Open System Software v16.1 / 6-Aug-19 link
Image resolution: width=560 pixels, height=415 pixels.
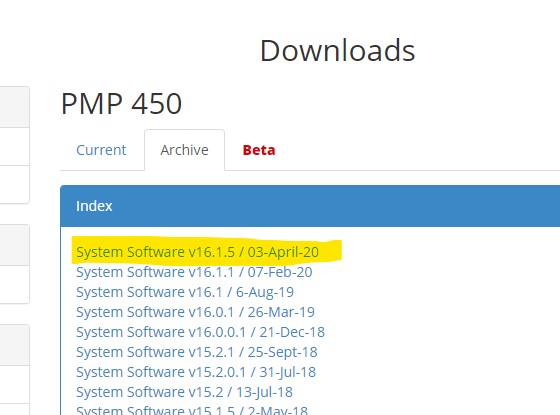click(x=185, y=292)
